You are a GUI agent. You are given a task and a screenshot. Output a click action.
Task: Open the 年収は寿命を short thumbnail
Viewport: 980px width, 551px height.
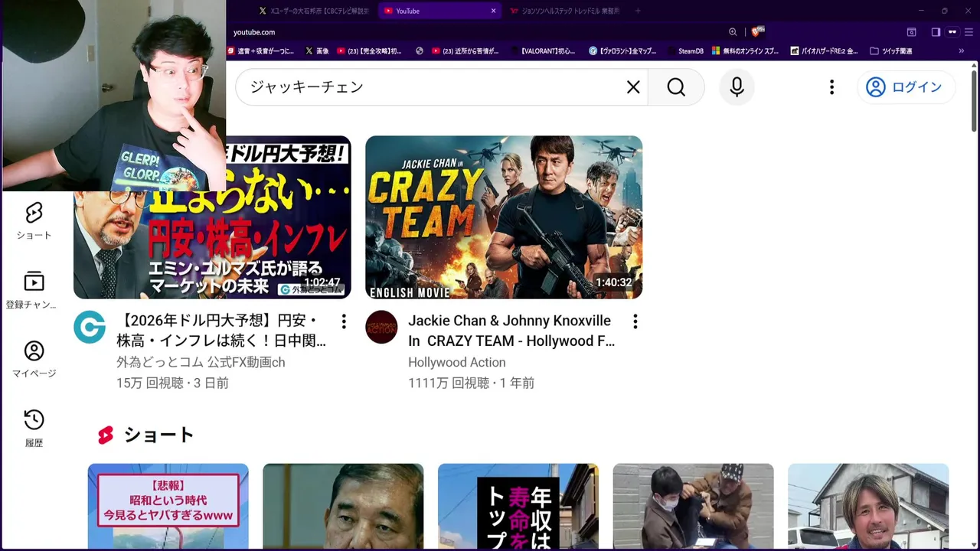[518, 507]
